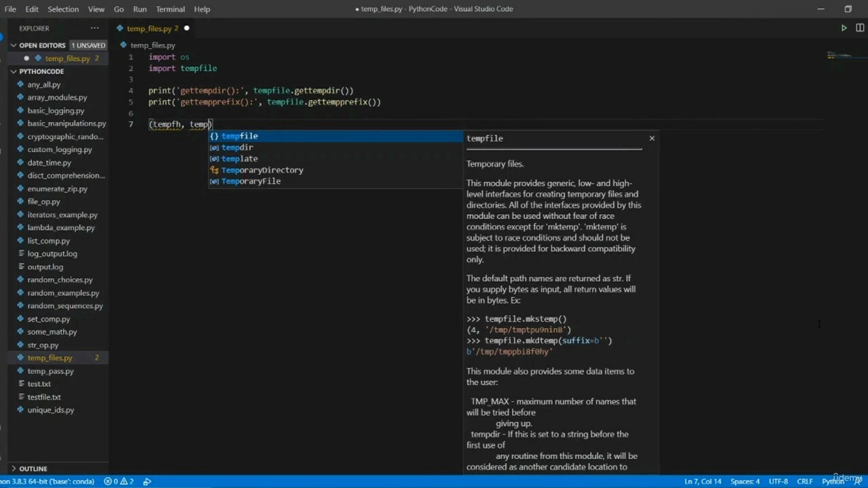This screenshot has height=488, width=868.
Task: Open Explorer more actions ellipsis
Action: [94, 28]
